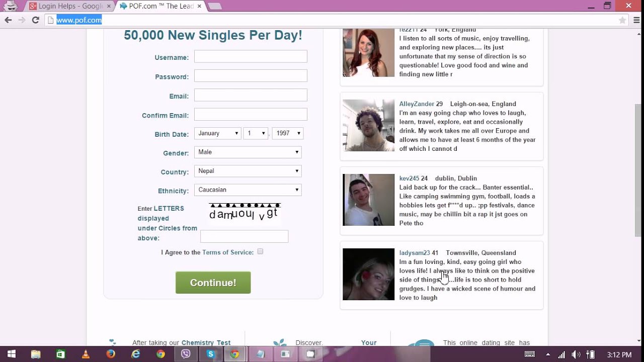Click the red-haired woman's profile photo
Screen dimensions: 644x362
point(368,53)
